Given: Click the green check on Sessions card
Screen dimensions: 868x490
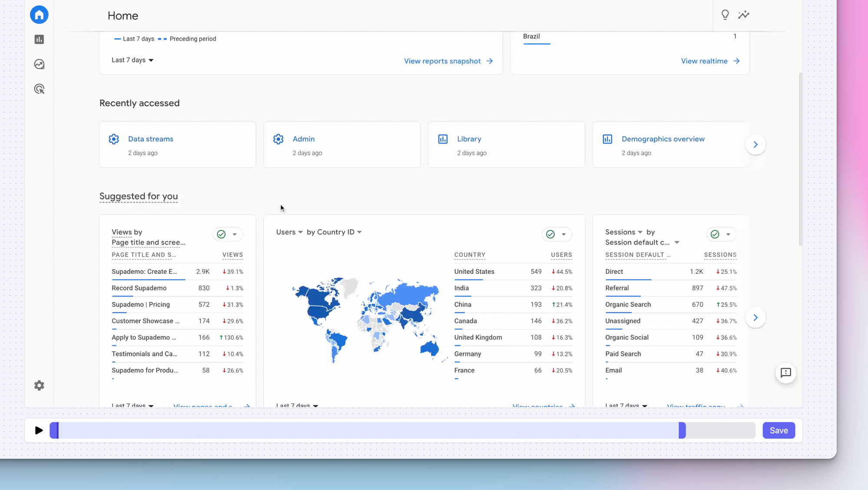Looking at the screenshot, I should click(715, 234).
